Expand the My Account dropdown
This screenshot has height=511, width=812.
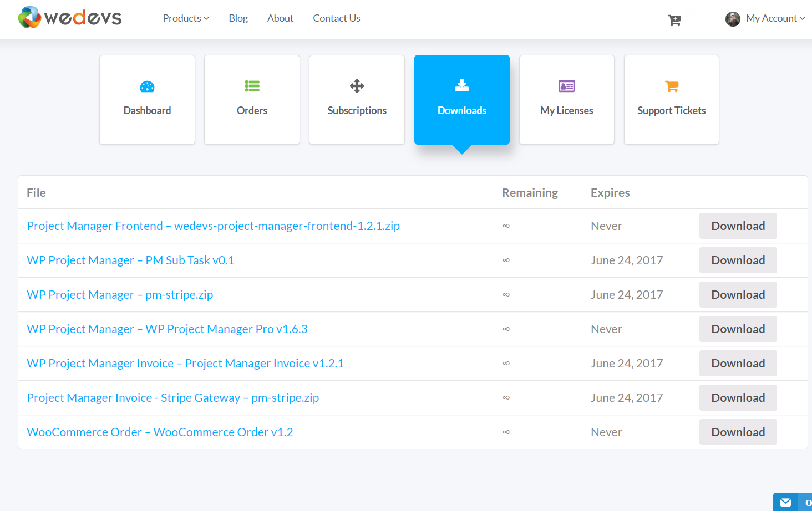775,18
